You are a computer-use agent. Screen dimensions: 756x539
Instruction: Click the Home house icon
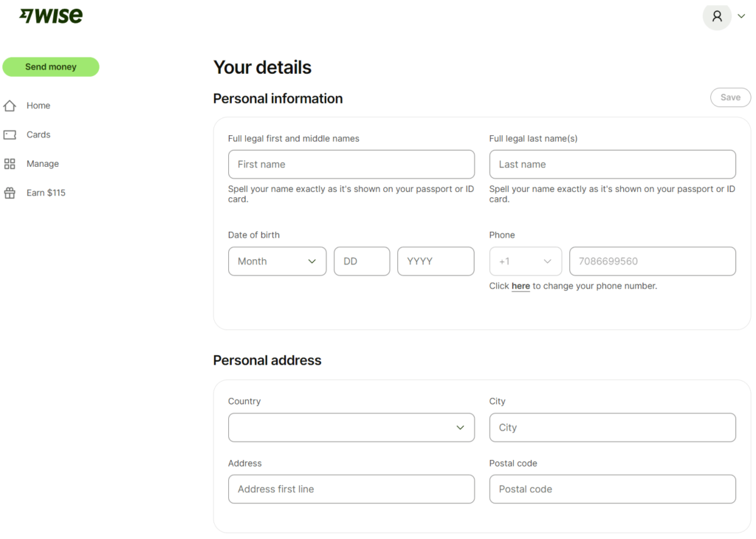10,105
